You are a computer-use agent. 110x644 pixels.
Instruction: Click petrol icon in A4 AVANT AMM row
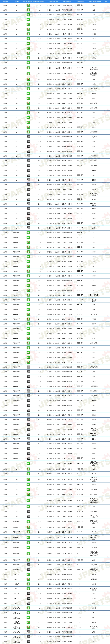[28, 319]
